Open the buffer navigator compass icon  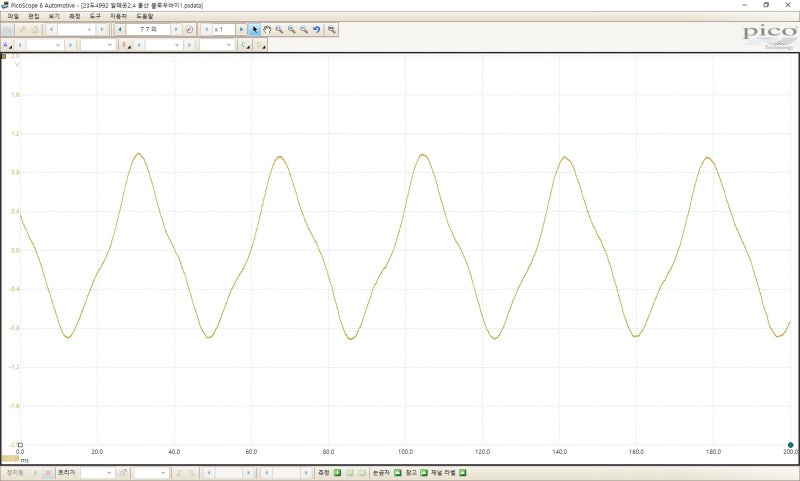coord(190,30)
